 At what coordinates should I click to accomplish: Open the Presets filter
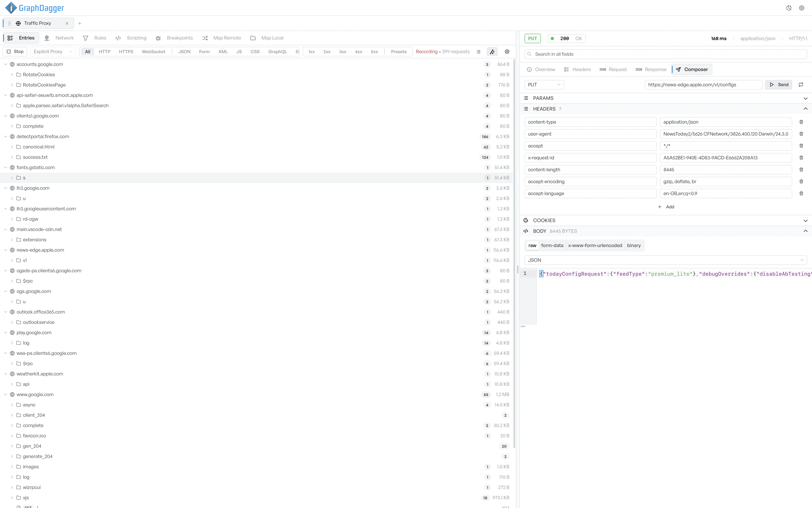(x=399, y=52)
